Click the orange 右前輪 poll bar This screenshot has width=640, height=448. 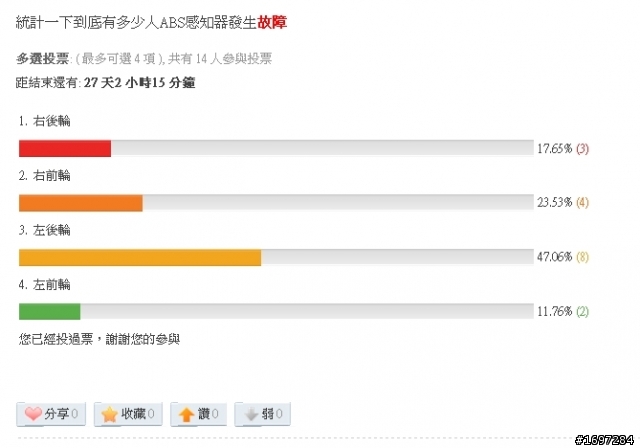[81, 203]
